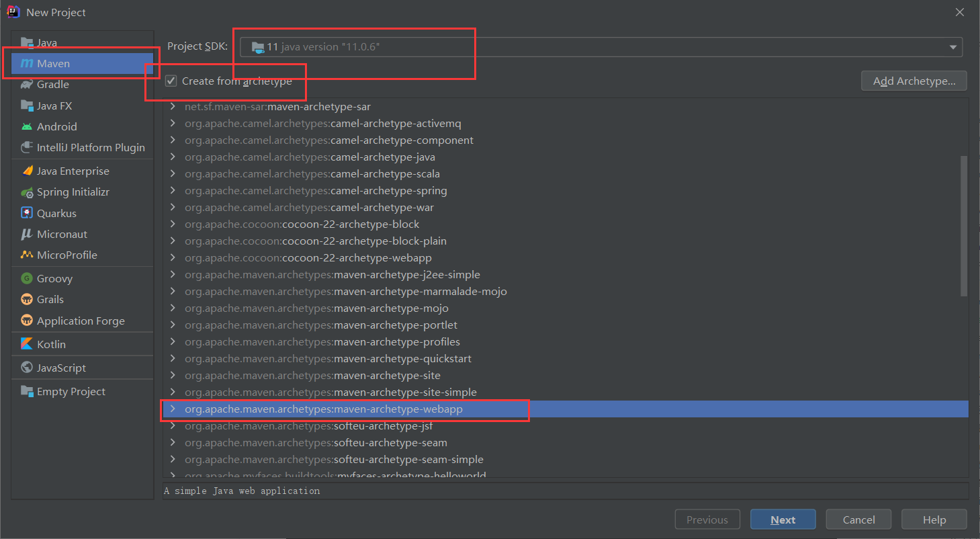Image resolution: width=980 pixels, height=539 pixels.
Task: Select Gradle project type
Action: tap(82, 84)
